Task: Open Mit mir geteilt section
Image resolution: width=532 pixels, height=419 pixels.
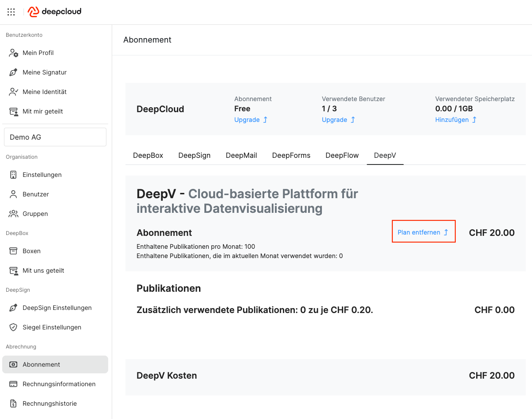Action: (43, 111)
